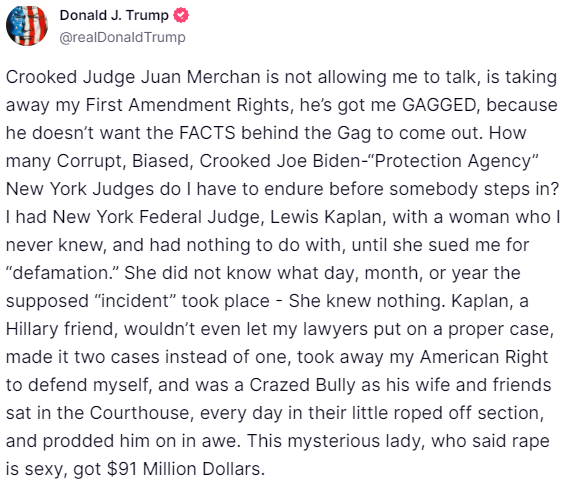
Task: Click the phrase New York Judges
Action: [80, 189]
